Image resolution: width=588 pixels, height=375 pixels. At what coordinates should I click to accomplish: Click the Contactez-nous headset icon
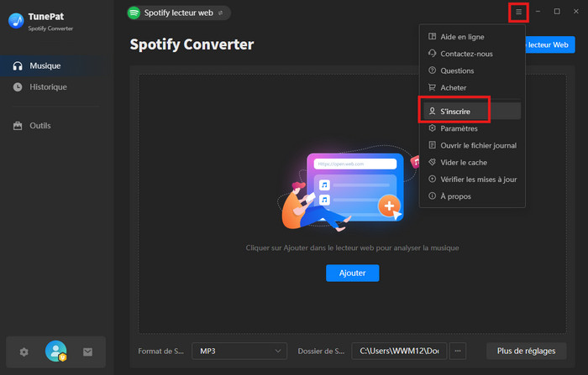[432, 53]
